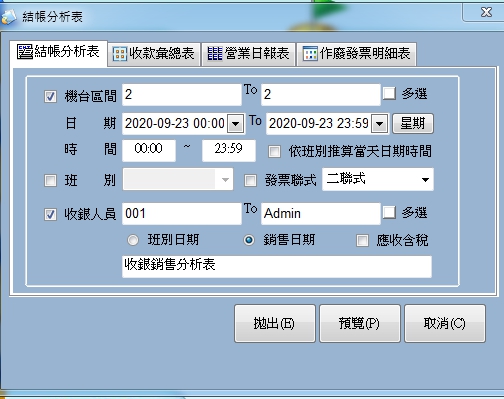Image resolution: width=504 pixels, height=399 pixels.
Task: Click the 星期 button
Action: point(413,124)
